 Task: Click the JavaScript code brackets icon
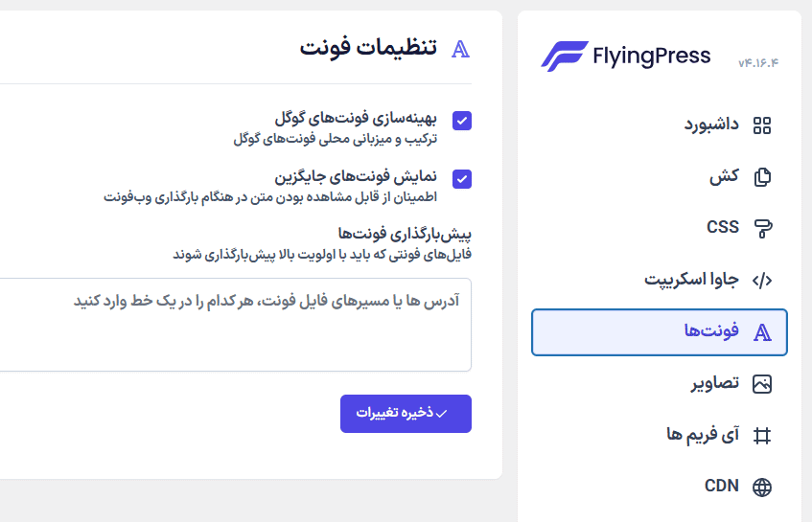(762, 281)
